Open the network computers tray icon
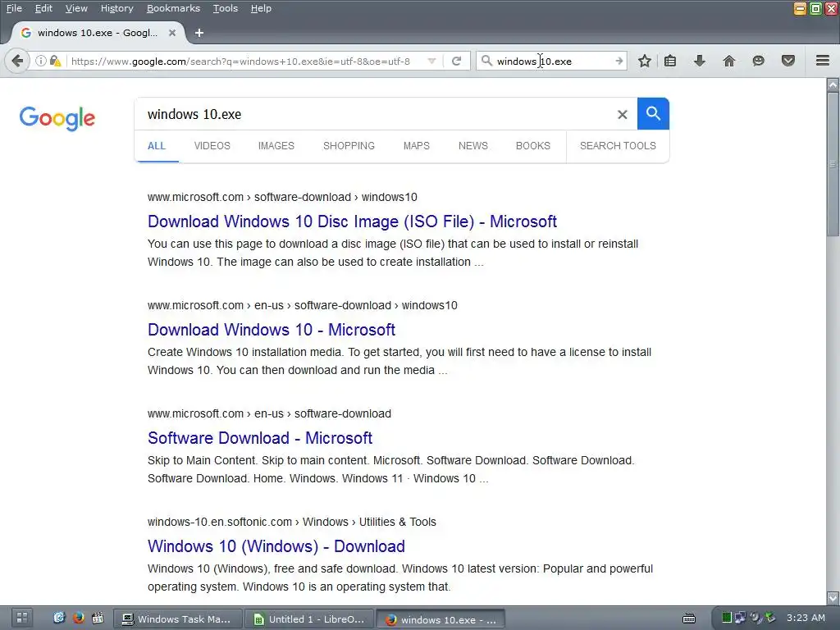Screen dimensions: 840x630 click(740, 618)
